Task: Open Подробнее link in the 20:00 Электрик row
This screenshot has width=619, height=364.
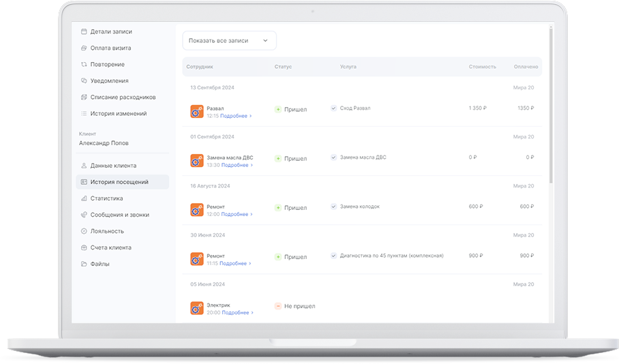Action: pos(237,312)
